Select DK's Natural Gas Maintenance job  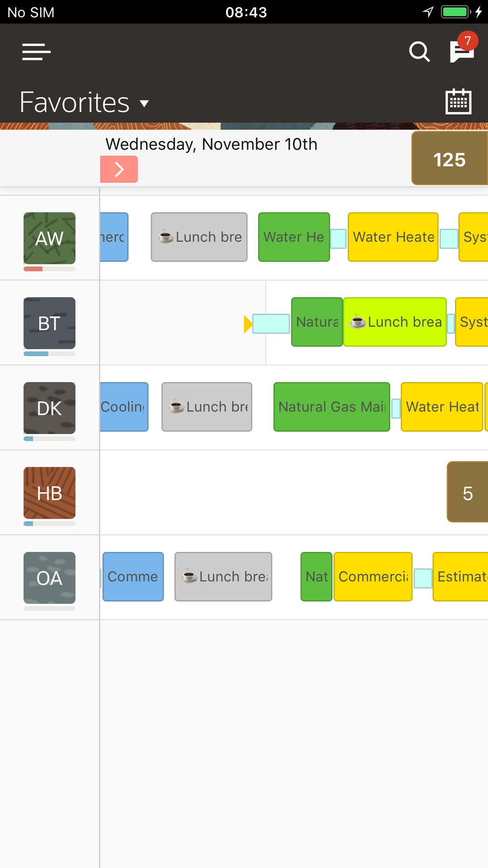point(332,407)
